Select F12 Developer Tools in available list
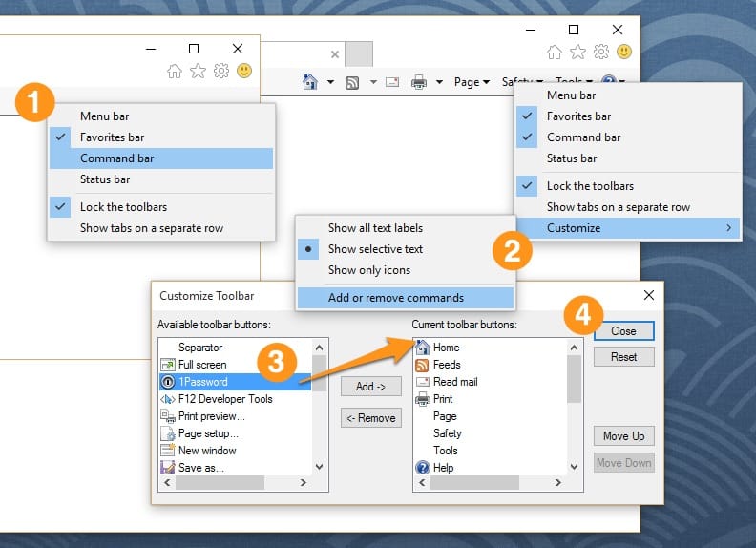756x548 pixels. pyautogui.click(x=225, y=399)
